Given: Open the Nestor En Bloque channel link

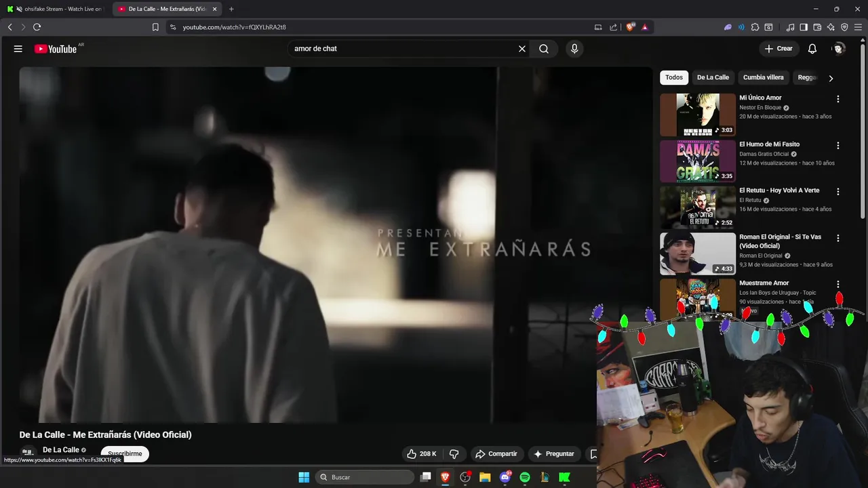Looking at the screenshot, I should tap(760, 108).
